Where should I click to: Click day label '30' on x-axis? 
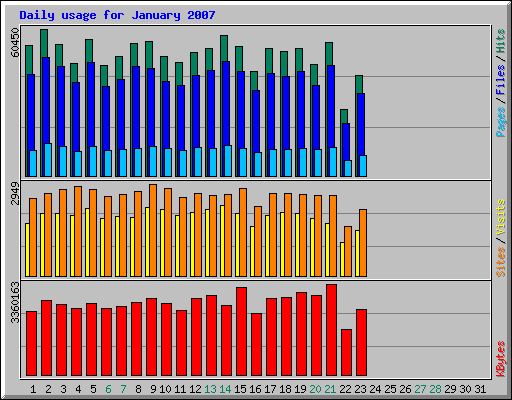pos(465,389)
